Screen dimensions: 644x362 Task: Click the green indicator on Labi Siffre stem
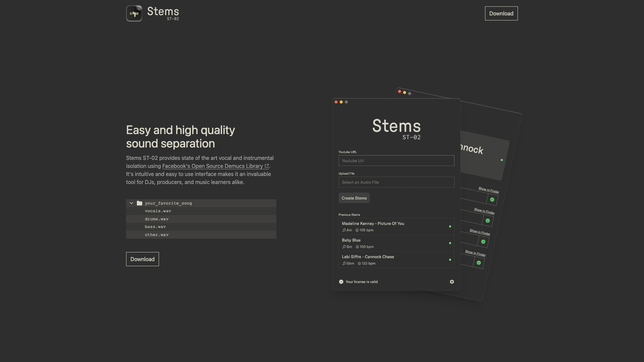pyautogui.click(x=450, y=259)
